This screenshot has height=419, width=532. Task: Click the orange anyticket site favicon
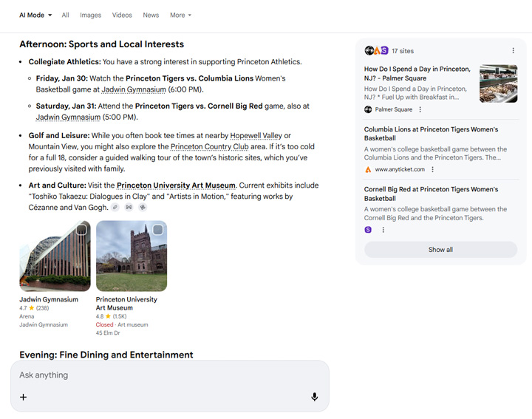coord(368,169)
